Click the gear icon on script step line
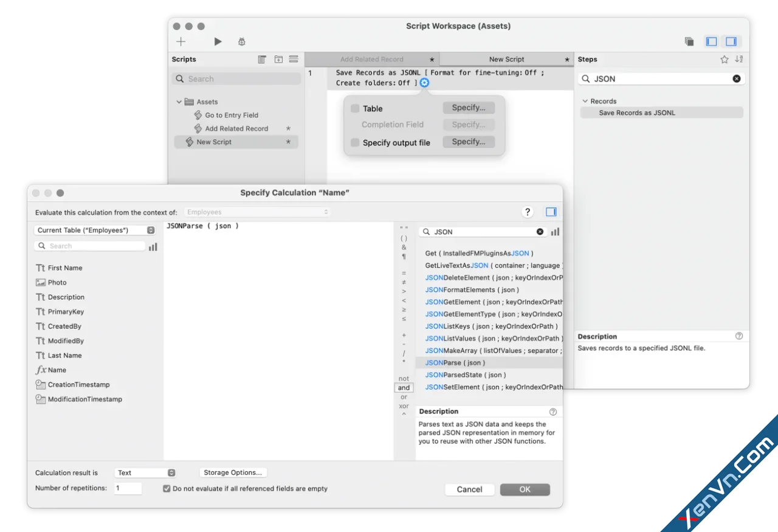This screenshot has width=778, height=532. click(x=424, y=83)
